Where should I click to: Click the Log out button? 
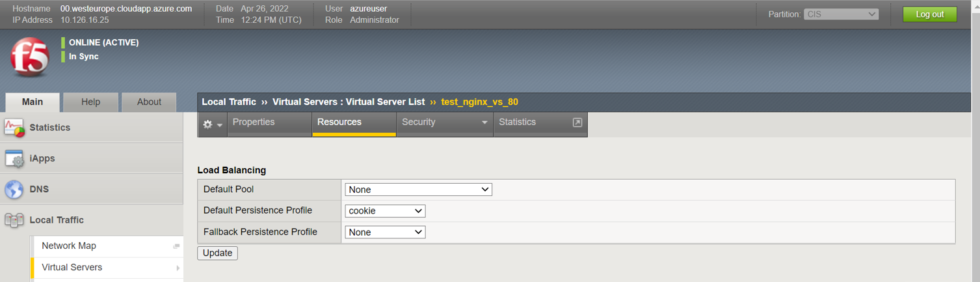tap(929, 14)
